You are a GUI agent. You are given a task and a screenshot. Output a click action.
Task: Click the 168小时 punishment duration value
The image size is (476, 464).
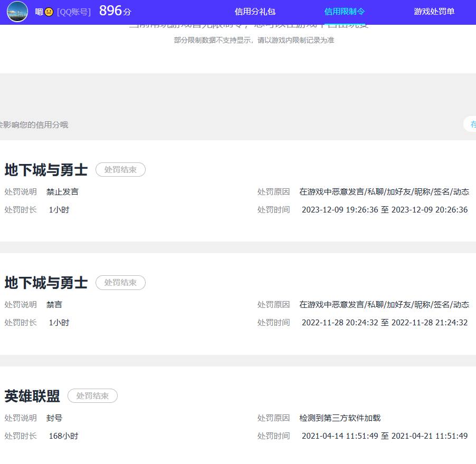coord(63,436)
